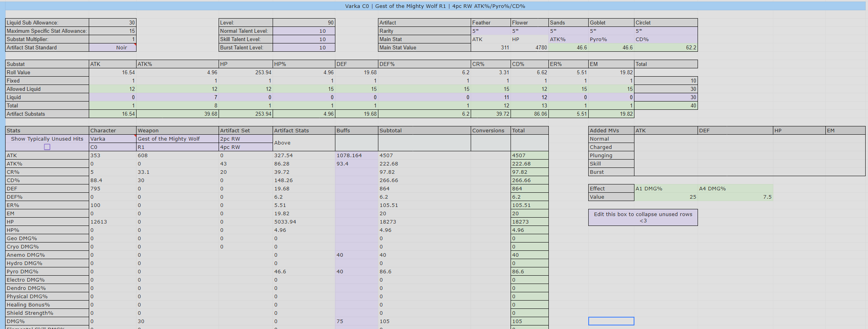Edit the Liquid rolls cell under CR%
The width and height of the screenshot is (868, 329).
(491, 97)
